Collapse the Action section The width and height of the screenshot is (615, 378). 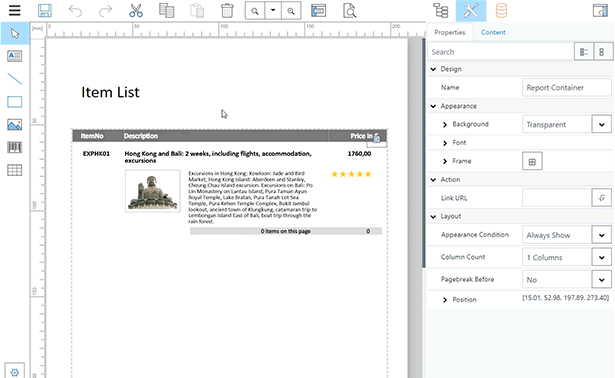pyautogui.click(x=433, y=180)
